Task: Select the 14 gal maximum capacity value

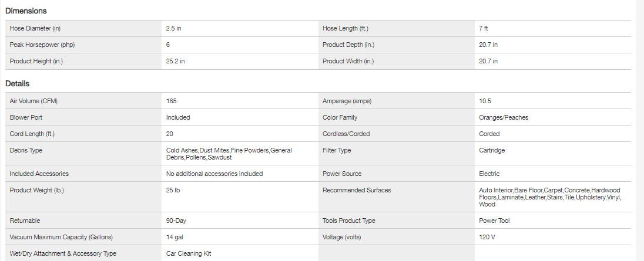Action: (x=175, y=237)
